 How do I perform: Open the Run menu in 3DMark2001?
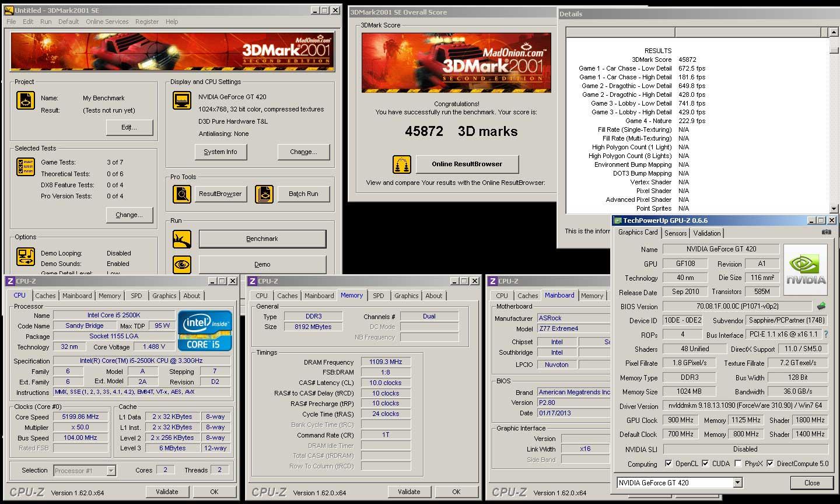coord(46,22)
